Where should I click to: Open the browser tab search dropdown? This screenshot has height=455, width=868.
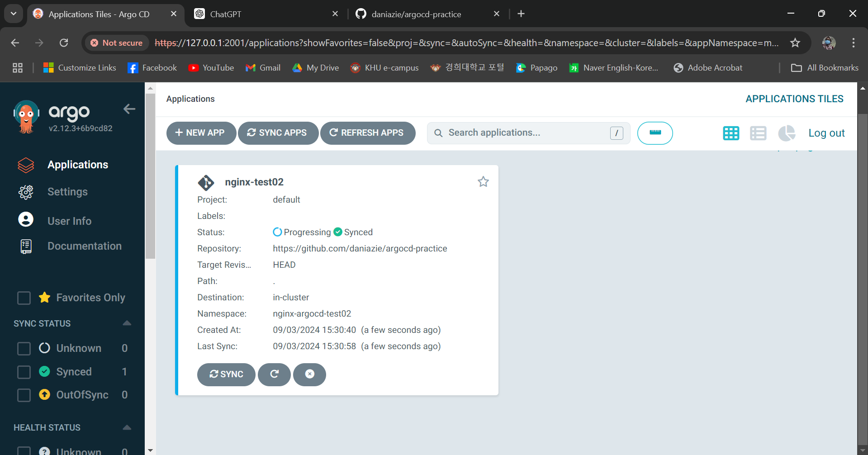(x=14, y=14)
